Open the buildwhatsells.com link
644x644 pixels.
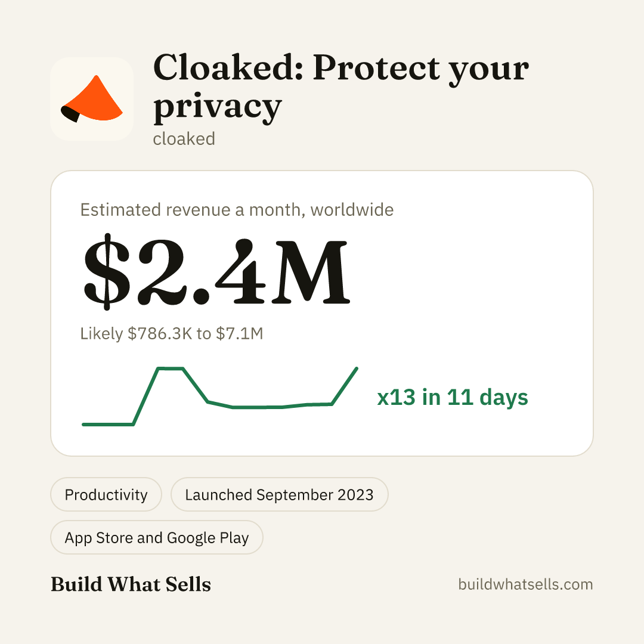tap(525, 584)
